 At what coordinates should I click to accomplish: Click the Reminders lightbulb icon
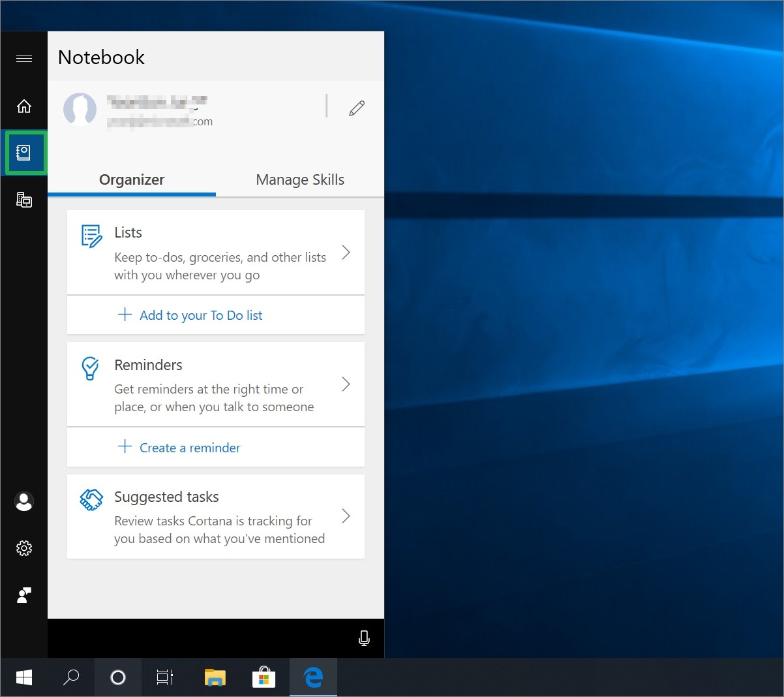(90, 368)
